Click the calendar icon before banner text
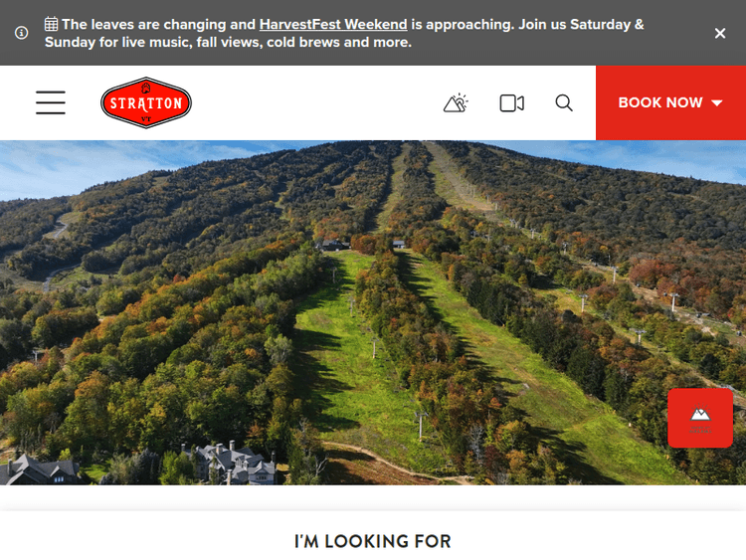This screenshot has width=746, height=560. 51,24
